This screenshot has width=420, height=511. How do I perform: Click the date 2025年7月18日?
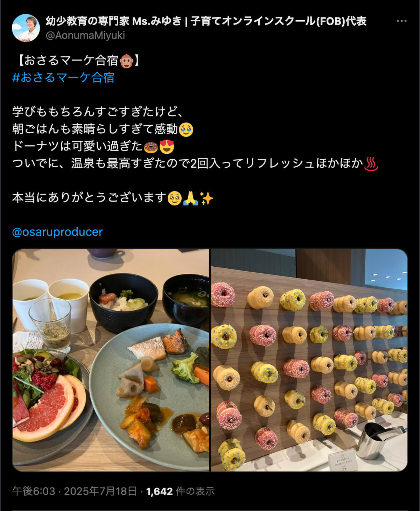[x=100, y=491]
